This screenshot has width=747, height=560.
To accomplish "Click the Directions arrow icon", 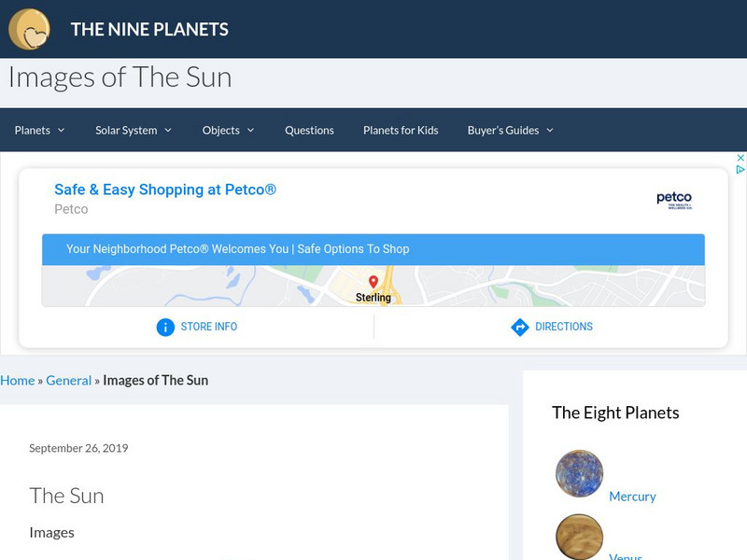I will pyautogui.click(x=520, y=327).
